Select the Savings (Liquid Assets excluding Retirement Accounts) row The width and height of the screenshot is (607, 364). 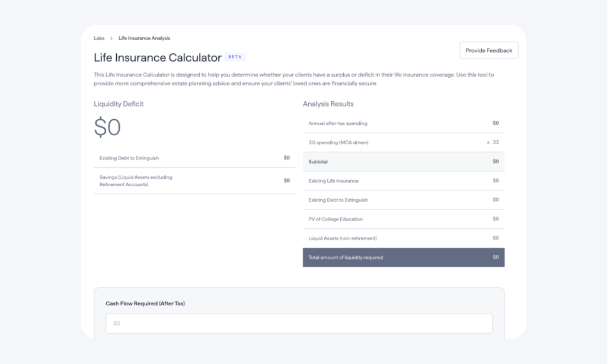pyautogui.click(x=194, y=181)
